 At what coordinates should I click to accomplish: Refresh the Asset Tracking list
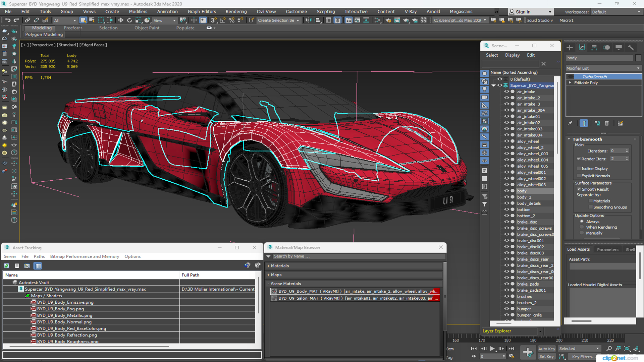(x=6, y=266)
